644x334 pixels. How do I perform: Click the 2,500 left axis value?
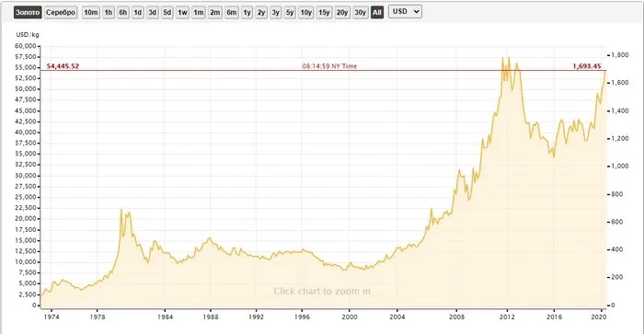28,294
